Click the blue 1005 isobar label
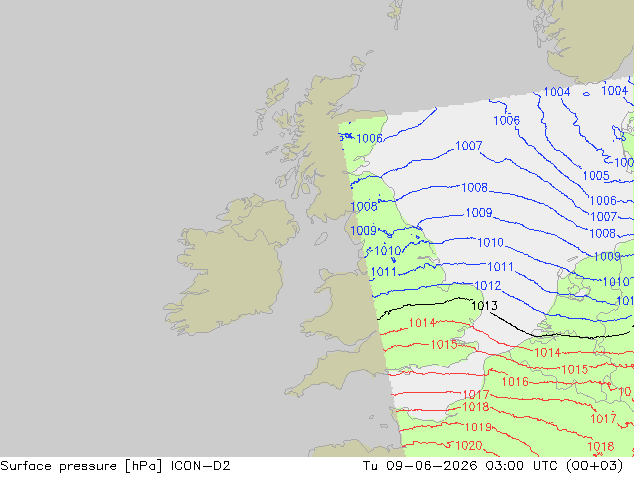634x490 pixels. coord(596,175)
